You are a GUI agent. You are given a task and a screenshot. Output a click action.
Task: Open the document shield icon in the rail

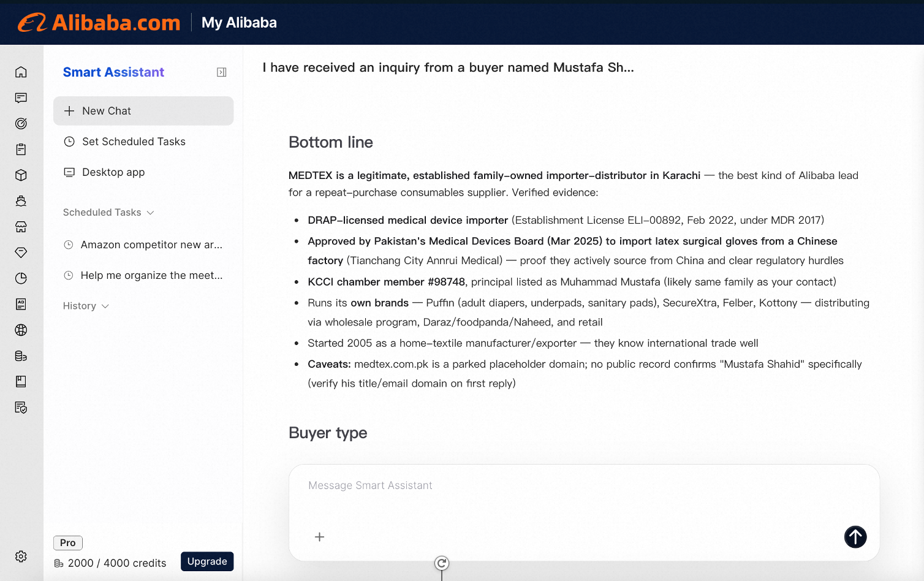coord(21,408)
